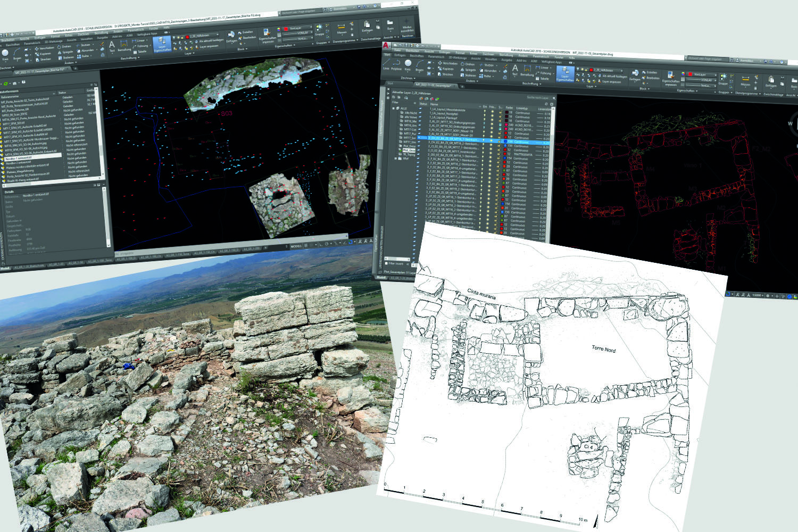Select the Text tool in left window
The width and height of the screenshot is (798, 532).
112,47
